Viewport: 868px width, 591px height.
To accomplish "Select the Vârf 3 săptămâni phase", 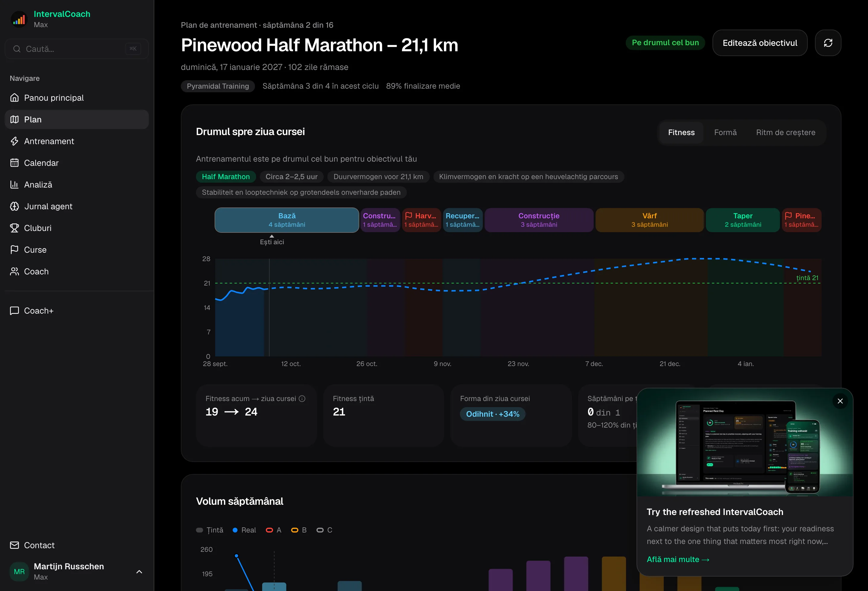I will click(x=649, y=220).
